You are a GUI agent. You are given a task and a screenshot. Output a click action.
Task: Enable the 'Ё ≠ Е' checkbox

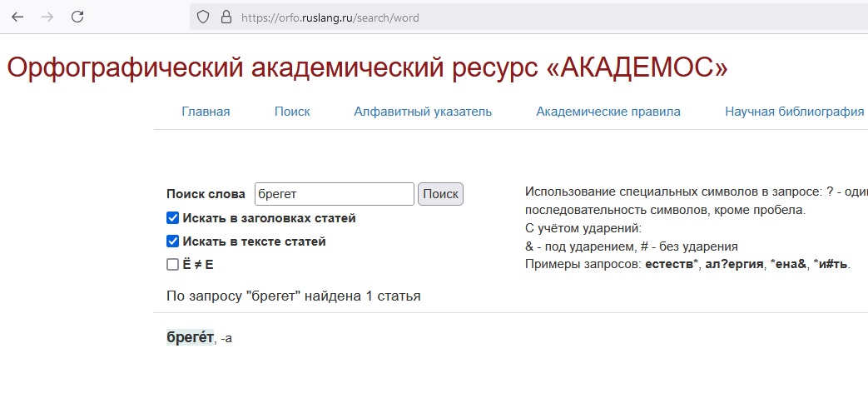click(x=173, y=265)
